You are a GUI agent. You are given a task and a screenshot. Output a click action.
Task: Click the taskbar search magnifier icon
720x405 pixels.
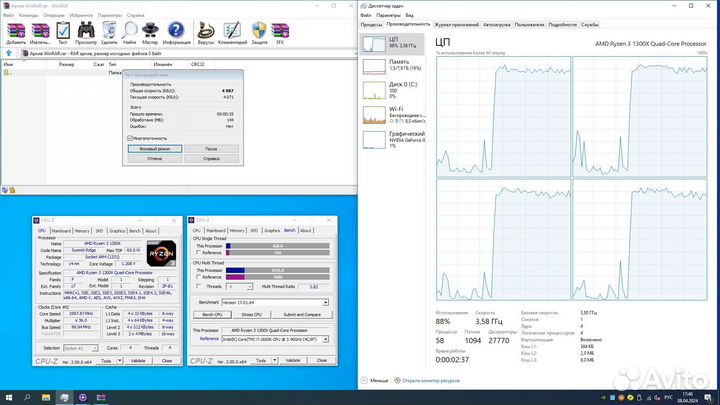27,397
